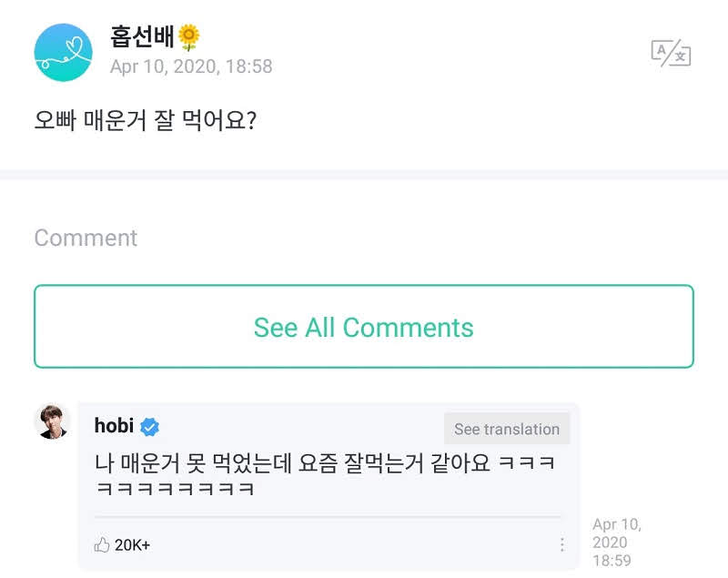Like hobi's comment with thumbs-up icon
The image size is (728, 578).
(x=102, y=544)
